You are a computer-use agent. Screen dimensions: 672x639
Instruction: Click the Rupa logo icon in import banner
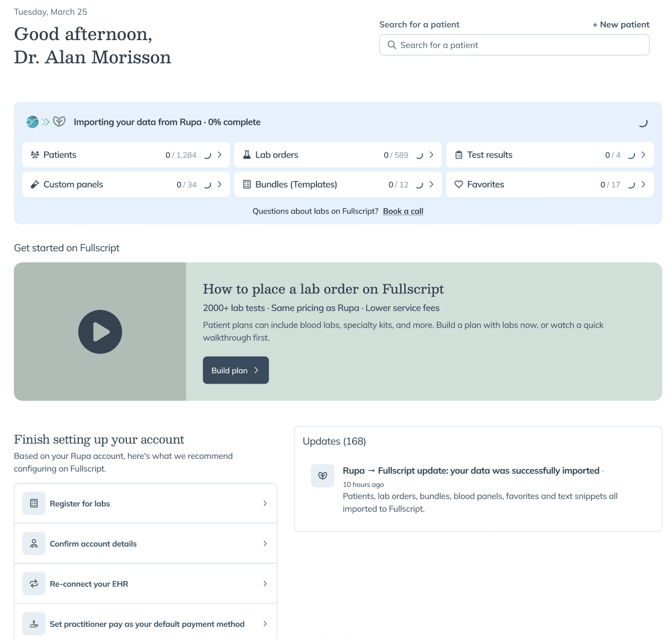tap(33, 122)
